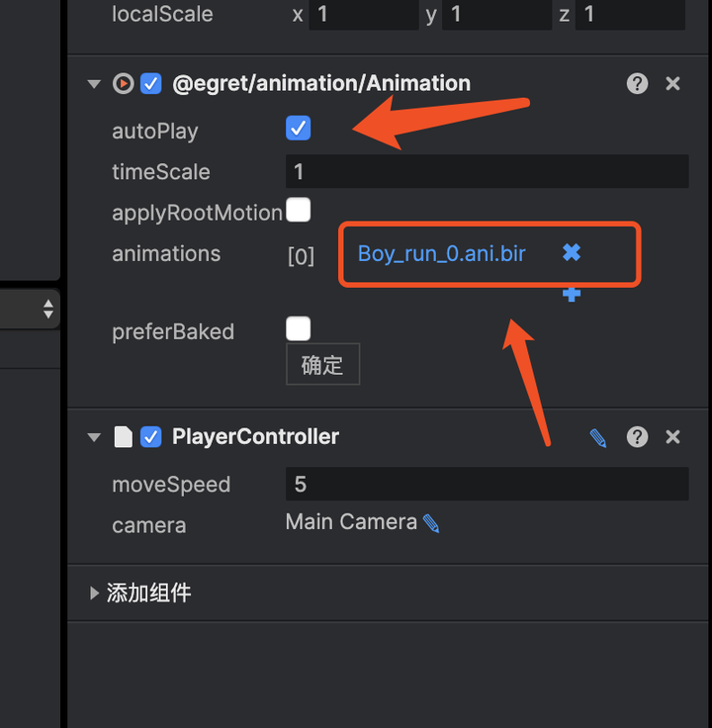Enable the applyRootMotion checkbox

298,210
